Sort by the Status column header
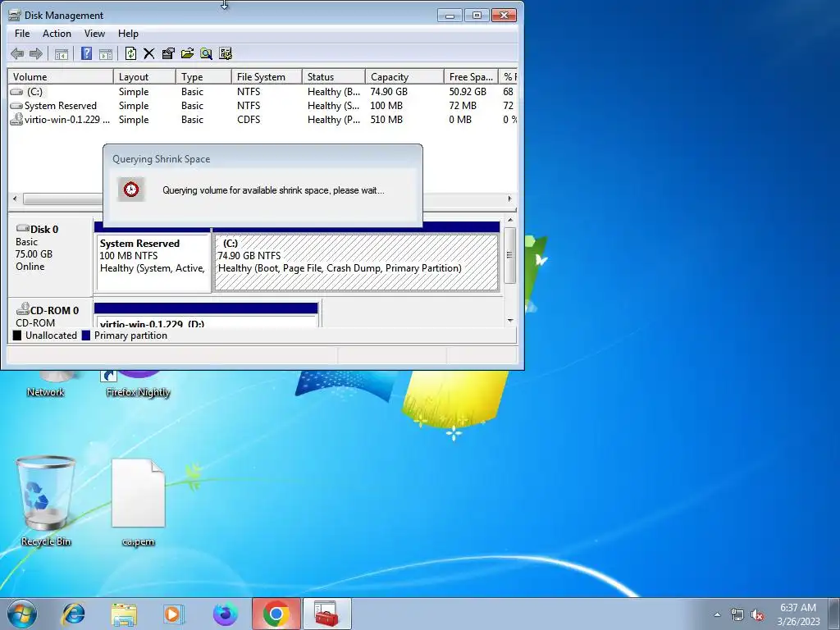 click(x=333, y=76)
